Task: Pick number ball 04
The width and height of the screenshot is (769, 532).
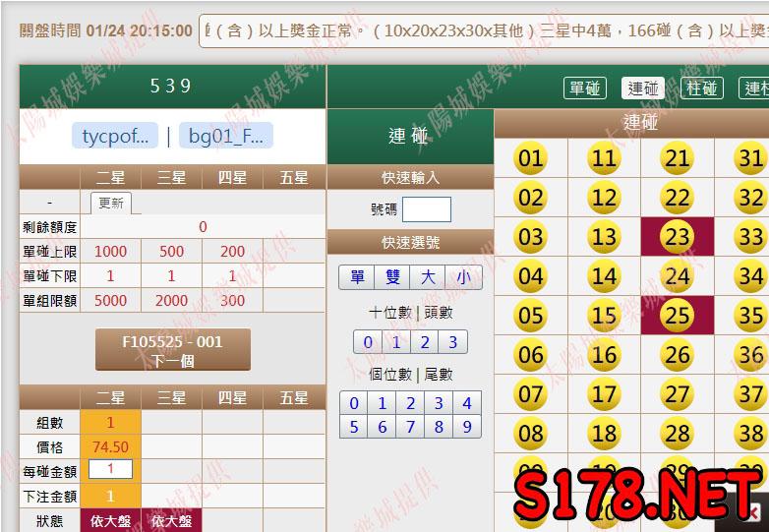Action: coord(530,276)
